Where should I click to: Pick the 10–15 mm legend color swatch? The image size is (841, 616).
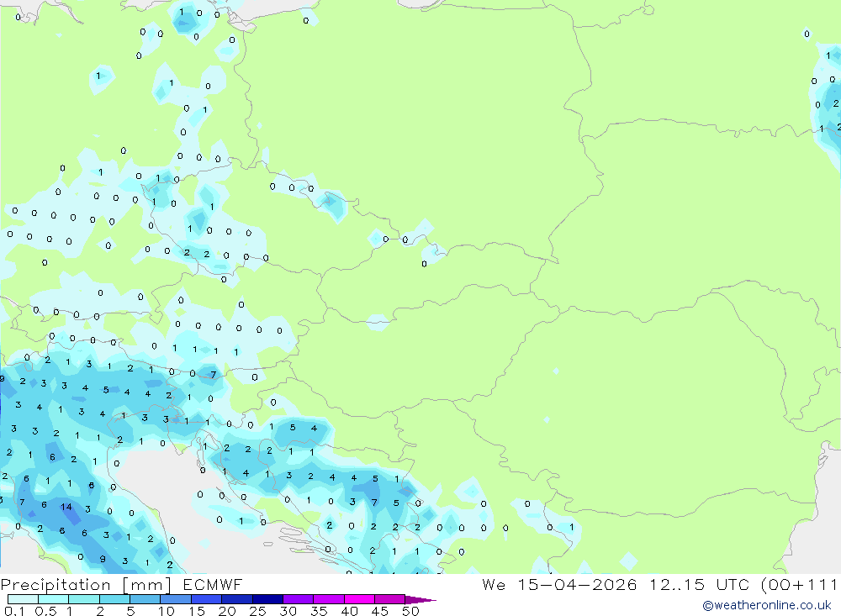pyautogui.click(x=176, y=599)
